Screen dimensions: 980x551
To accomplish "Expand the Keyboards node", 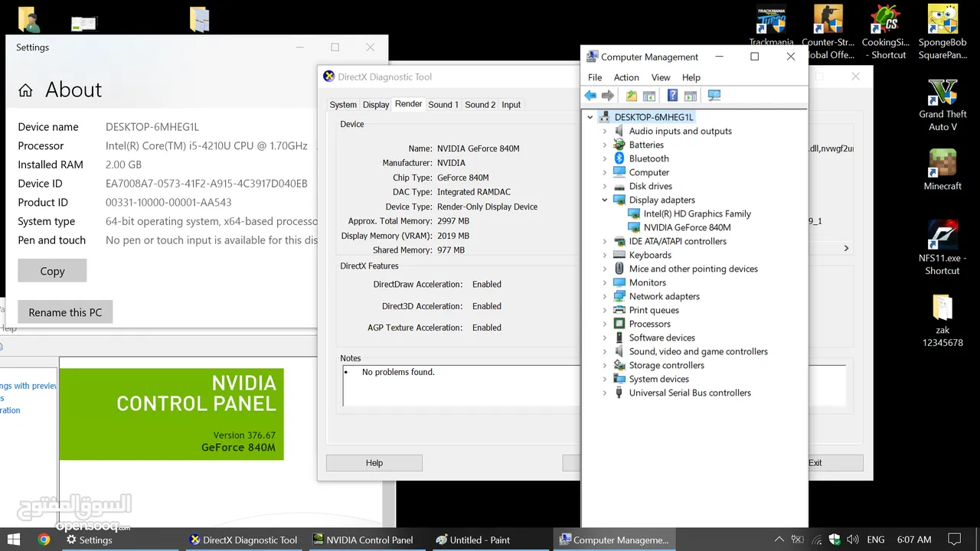I will pos(604,255).
